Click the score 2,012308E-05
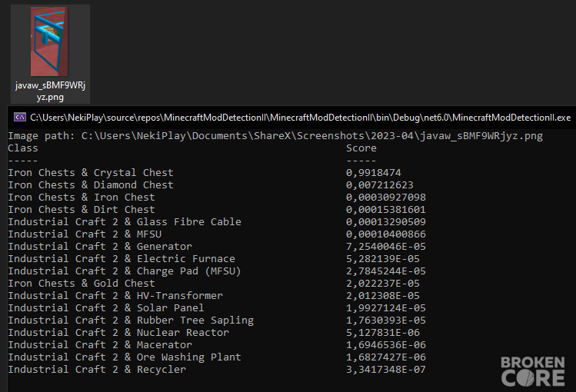Image resolution: width=576 pixels, height=392 pixels. coord(383,296)
